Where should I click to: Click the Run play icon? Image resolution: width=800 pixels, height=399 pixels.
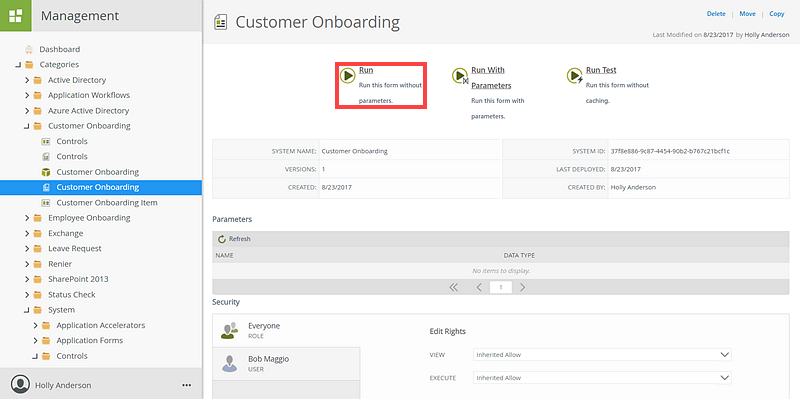[348, 76]
